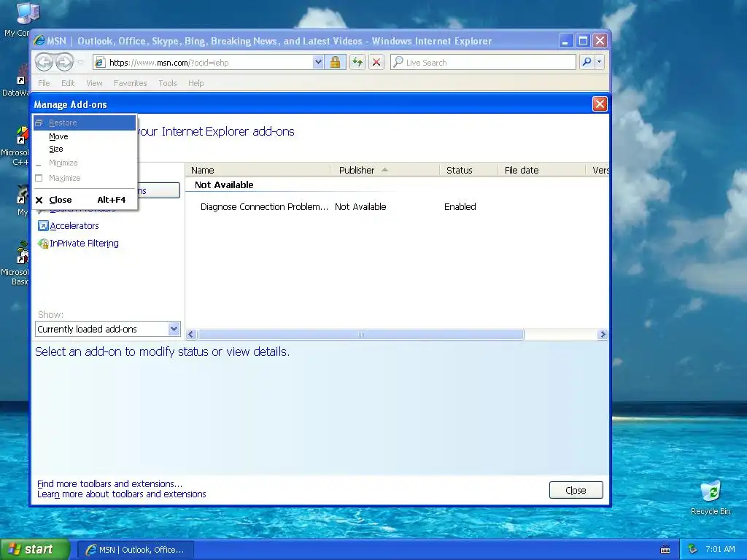Click the Not Available group header
747x560 pixels.
pos(224,184)
